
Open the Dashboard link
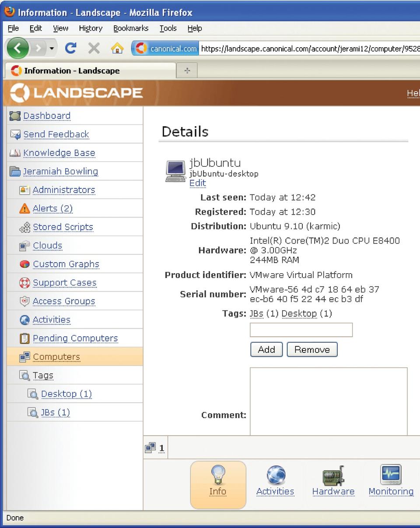click(x=47, y=116)
